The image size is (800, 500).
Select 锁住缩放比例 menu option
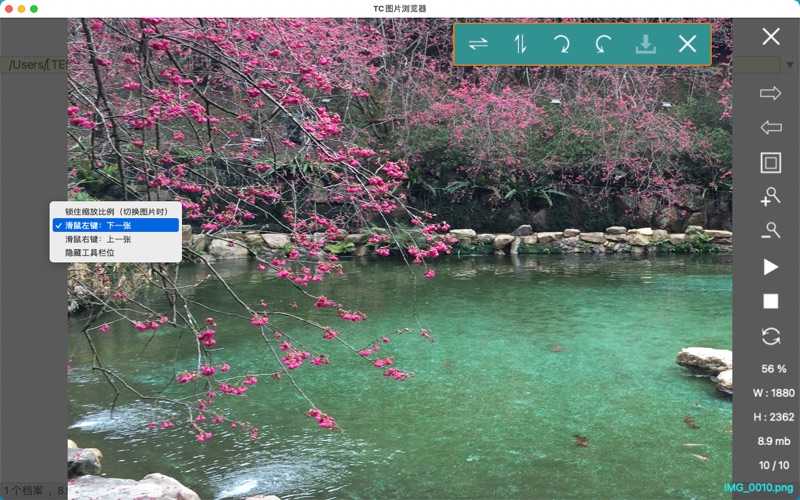116,211
